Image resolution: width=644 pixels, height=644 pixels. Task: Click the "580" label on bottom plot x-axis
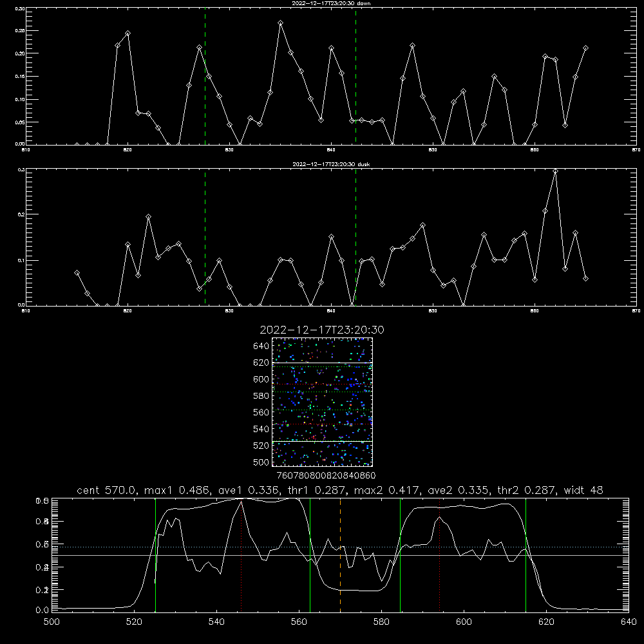(381, 622)
